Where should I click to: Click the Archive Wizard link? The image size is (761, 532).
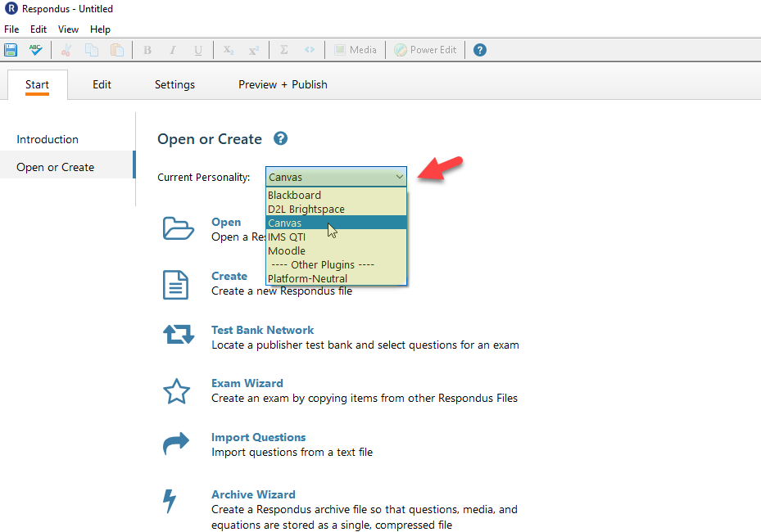coord(253,494)
